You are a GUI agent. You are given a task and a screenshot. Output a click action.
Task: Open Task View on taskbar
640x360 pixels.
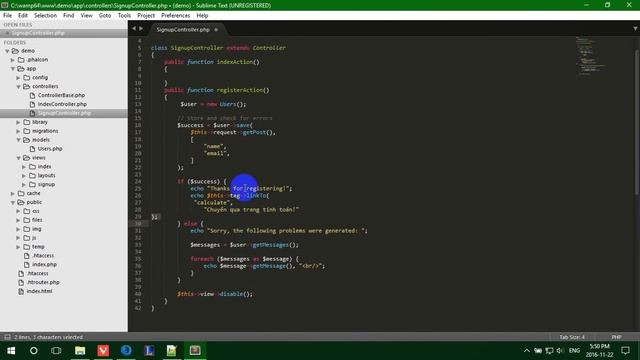[56, 351]
